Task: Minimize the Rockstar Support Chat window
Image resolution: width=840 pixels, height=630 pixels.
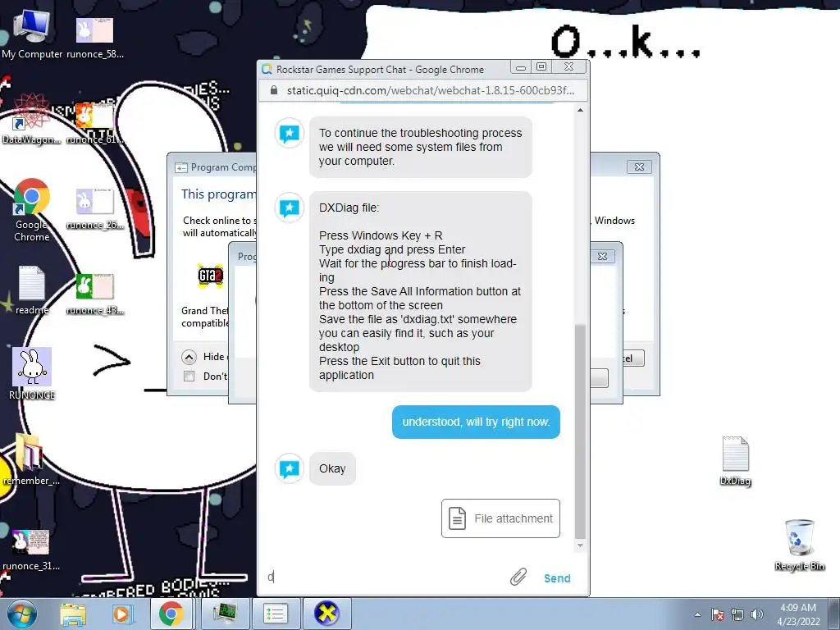Action: coord(520,67)
